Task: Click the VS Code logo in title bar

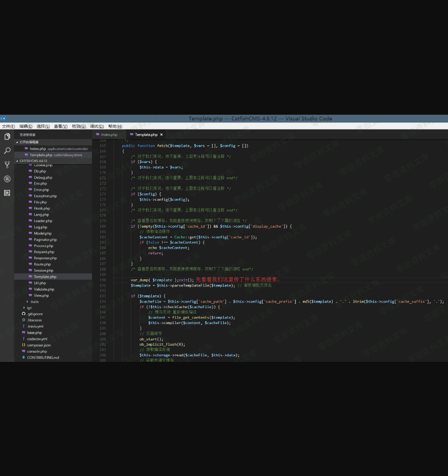Action: click(x=3, y=119)
